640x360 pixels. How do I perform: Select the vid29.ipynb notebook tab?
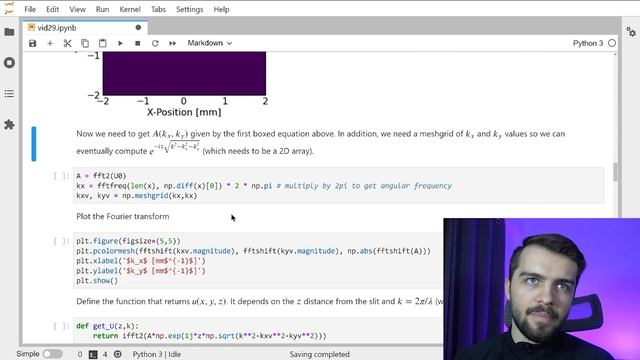(84, 28)
